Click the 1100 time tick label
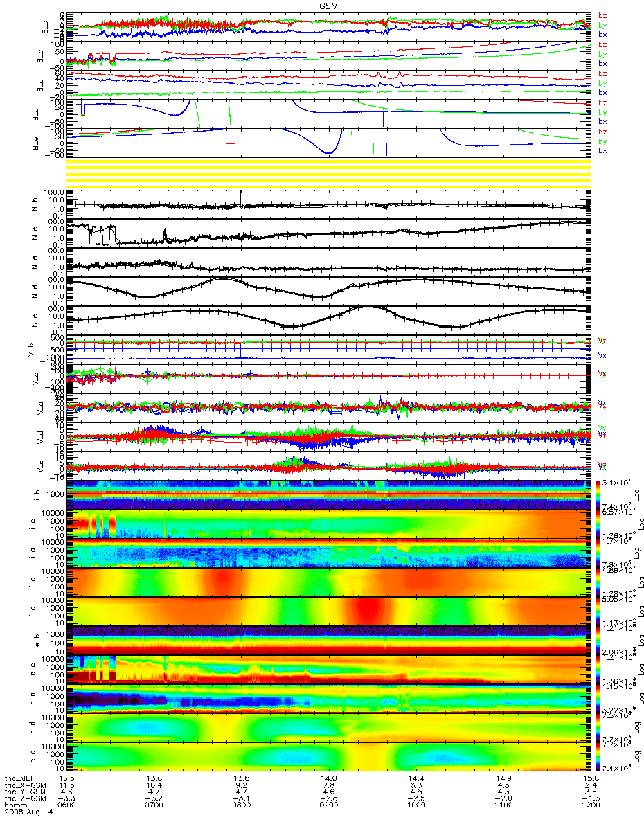This screenshot has width=644, height=831. click(x=503, y=805)
